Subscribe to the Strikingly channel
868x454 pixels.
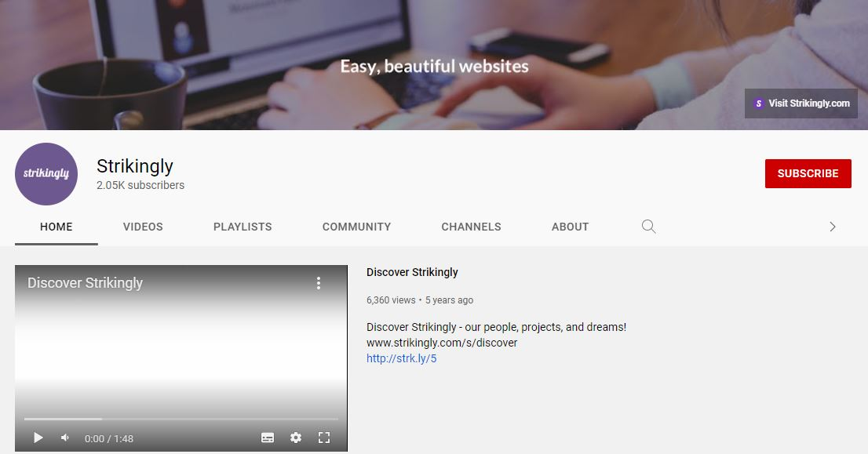click(x=808, y=173)
